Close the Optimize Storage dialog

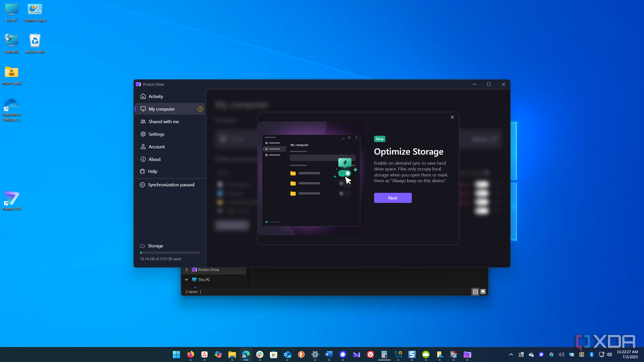pos(452,117)
